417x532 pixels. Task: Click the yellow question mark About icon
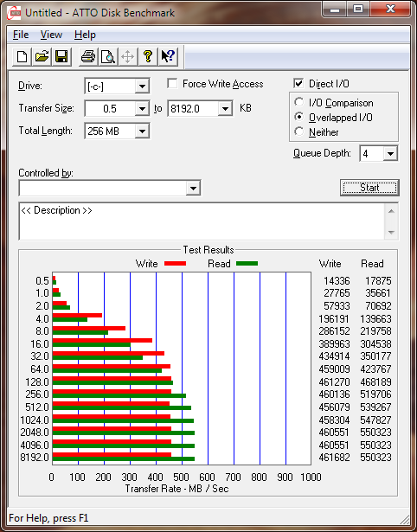148,56
